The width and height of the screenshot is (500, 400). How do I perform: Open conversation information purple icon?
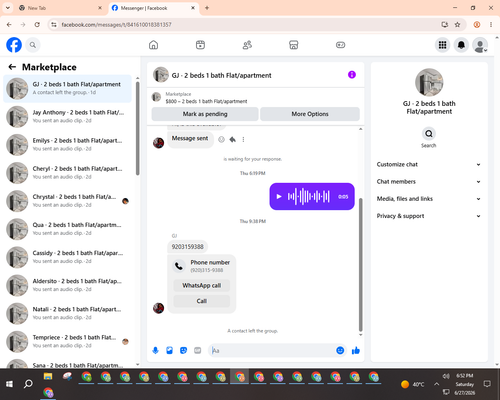(x=352, y=75)
